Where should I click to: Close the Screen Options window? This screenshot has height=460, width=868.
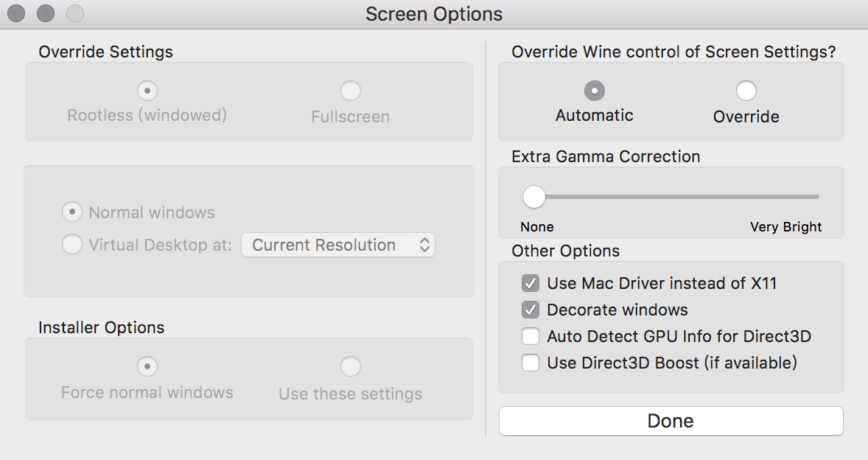[x=16, y=13]
